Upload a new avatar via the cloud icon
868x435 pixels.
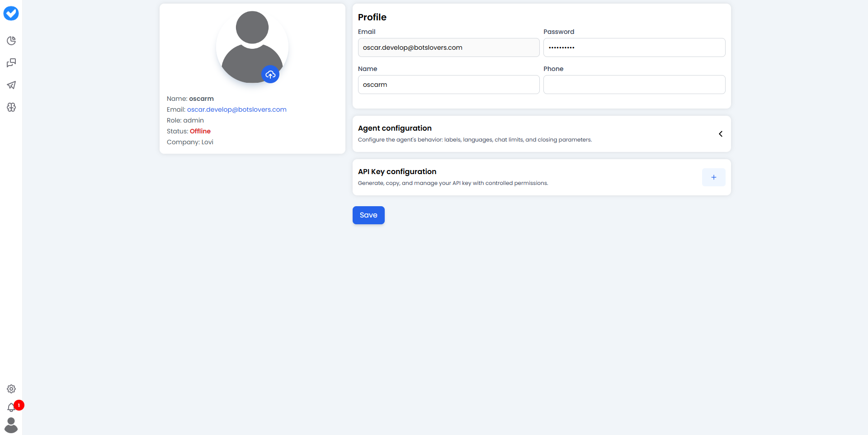point(270,74)
